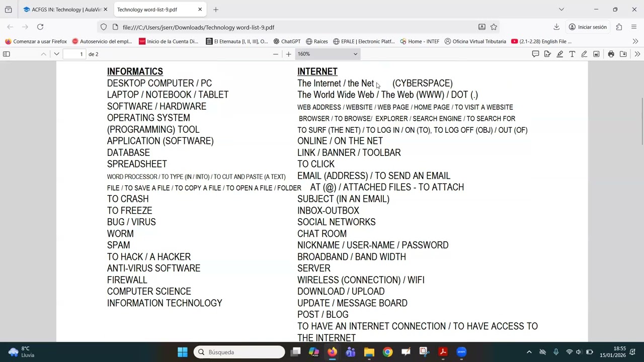This screenshot has height=362, width=644.
Task: Open the Oficina Virtual Tributaria bookmark
Action: 475,41
